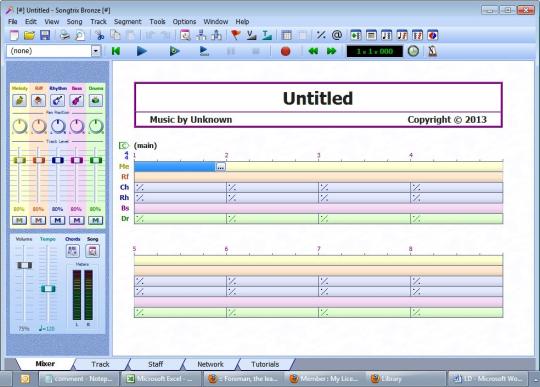Open the Segment menu
The image size is (540, 387).
(x=127, y=21)
